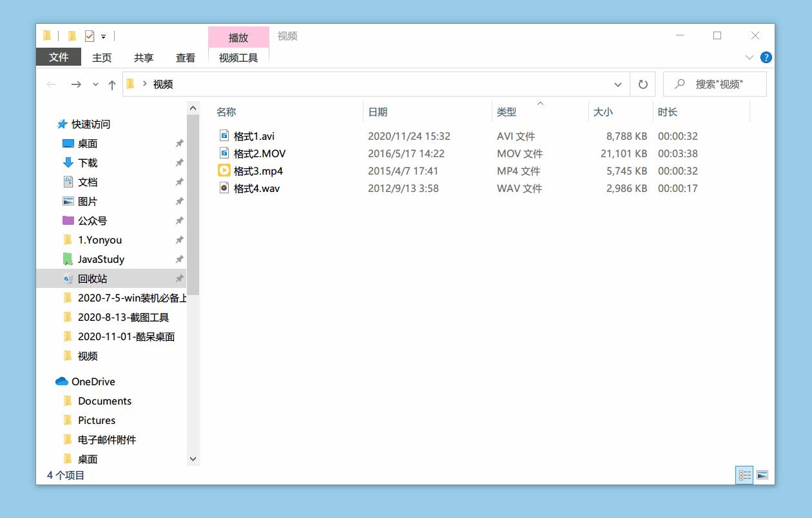The width and height of the screenshot is (812, 518).
Task: Open the OneDrive folder in the sidebar
Action: 92,381
